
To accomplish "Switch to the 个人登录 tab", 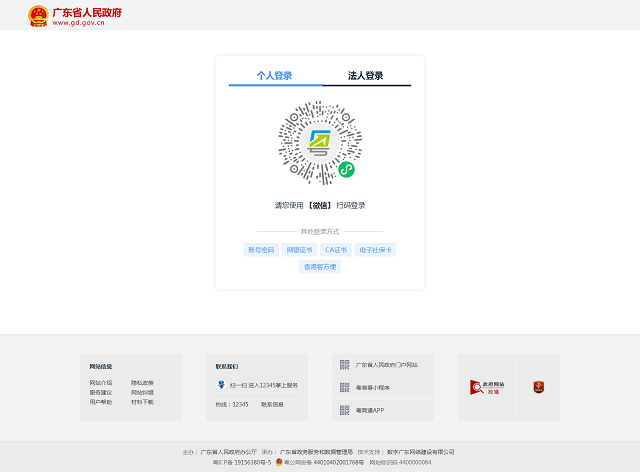I will [x=275, y=76].
